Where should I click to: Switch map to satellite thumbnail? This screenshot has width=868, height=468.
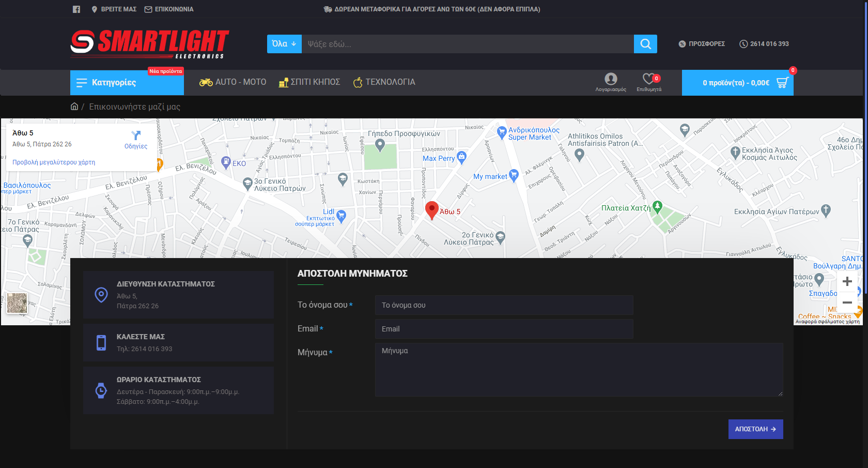point(17,303)
